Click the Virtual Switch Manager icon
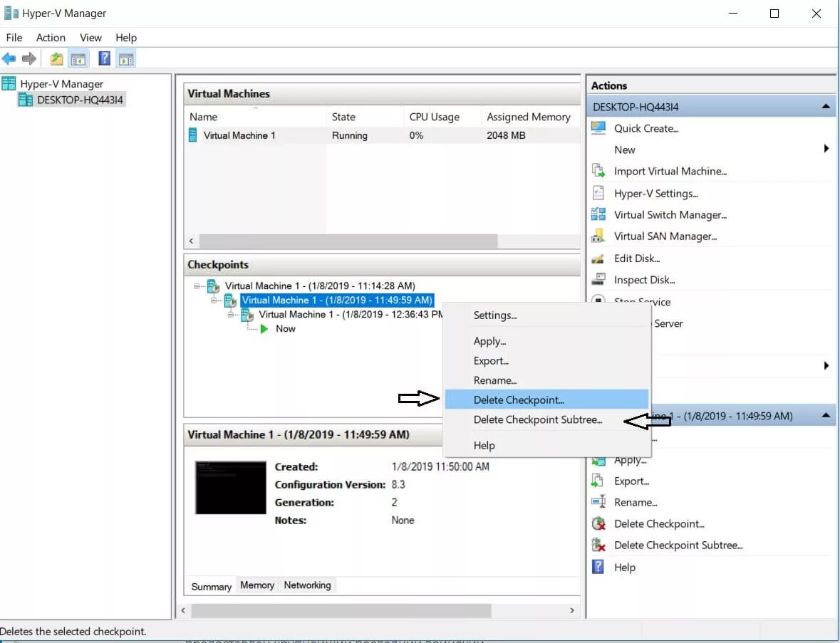The width and height of the screenshot is (840, 643). [x=598, y=214]
